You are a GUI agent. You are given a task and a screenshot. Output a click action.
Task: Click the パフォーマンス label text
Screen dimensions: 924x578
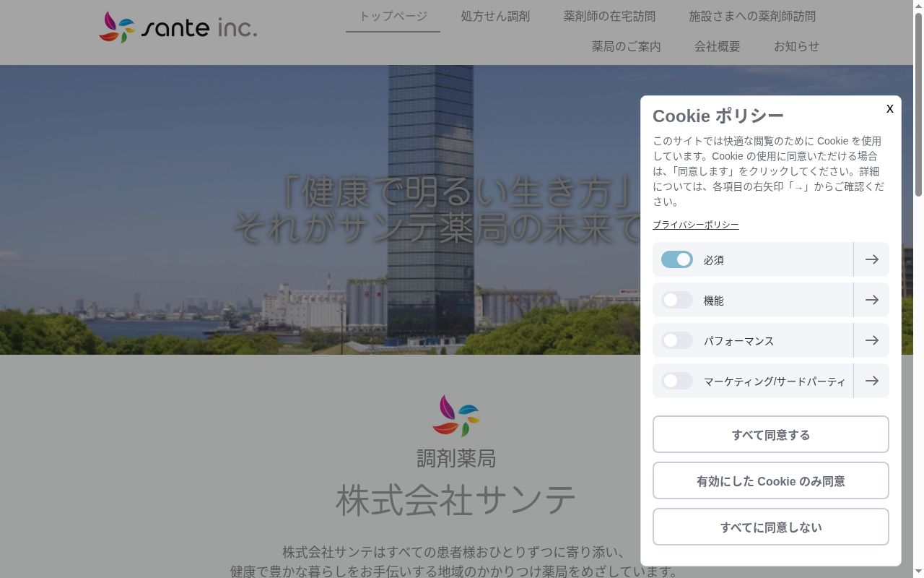click(738, 341)
